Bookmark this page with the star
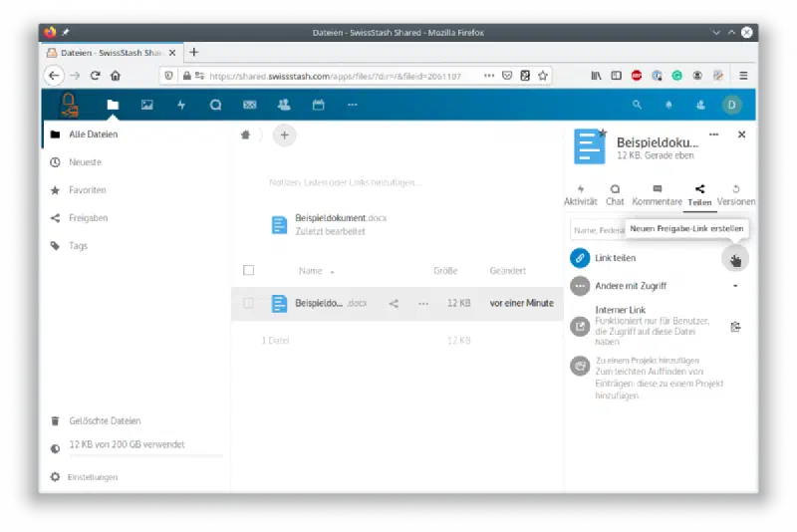797x532 pixels. [543, 76]
